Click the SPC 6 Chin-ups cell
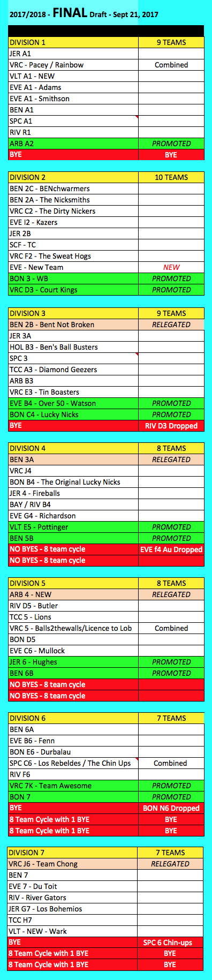Viewport: 212px width, 980px height. tap(171, 943)
